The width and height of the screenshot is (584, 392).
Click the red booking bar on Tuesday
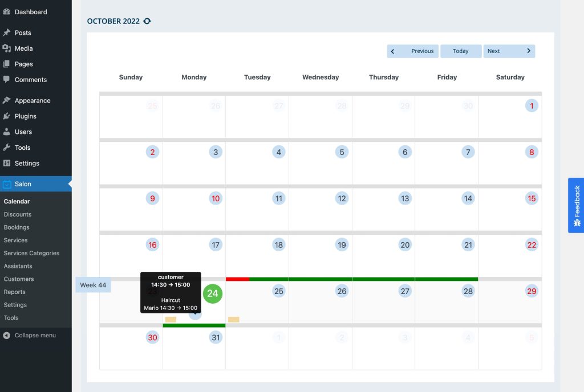pyautogui.click(x=237, y=279)
